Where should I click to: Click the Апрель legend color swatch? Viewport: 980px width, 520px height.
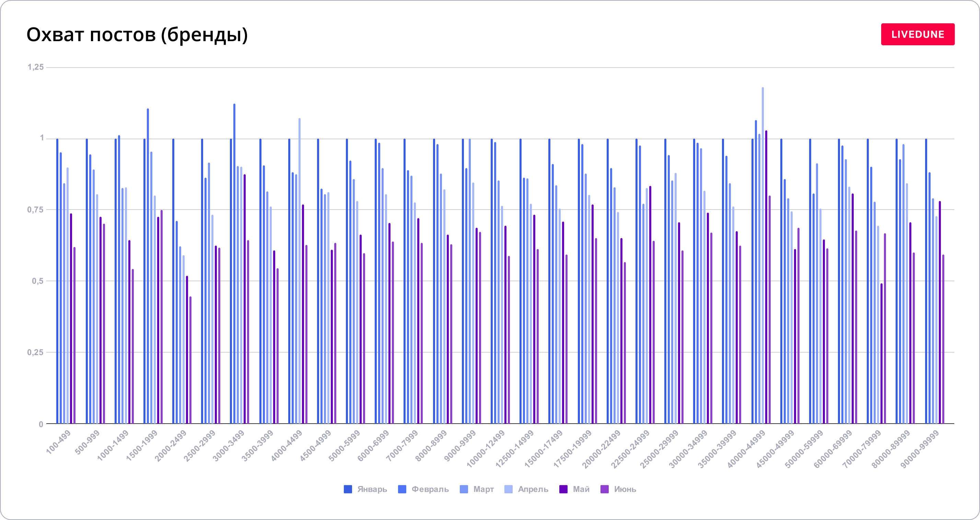tap(508, 489)
